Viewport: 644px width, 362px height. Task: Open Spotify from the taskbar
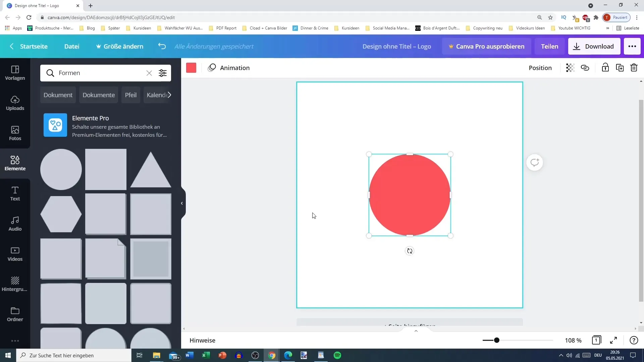coord(337,355)
